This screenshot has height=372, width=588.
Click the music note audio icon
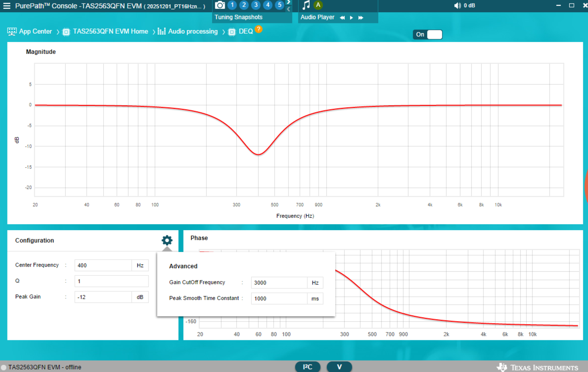point(306,5)
